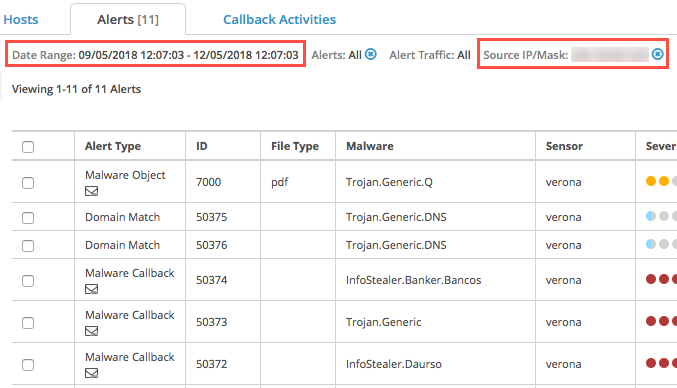Image resolution: width=677 pixels, height=388 pixels.
Task: Open alert ID 50375
Action: coord(212,217)
